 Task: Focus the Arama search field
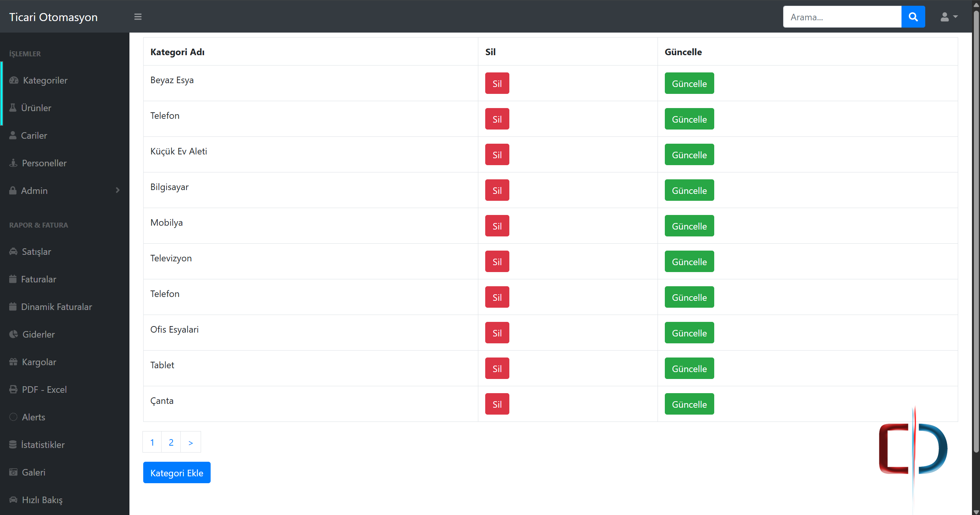tap(842, 17)
